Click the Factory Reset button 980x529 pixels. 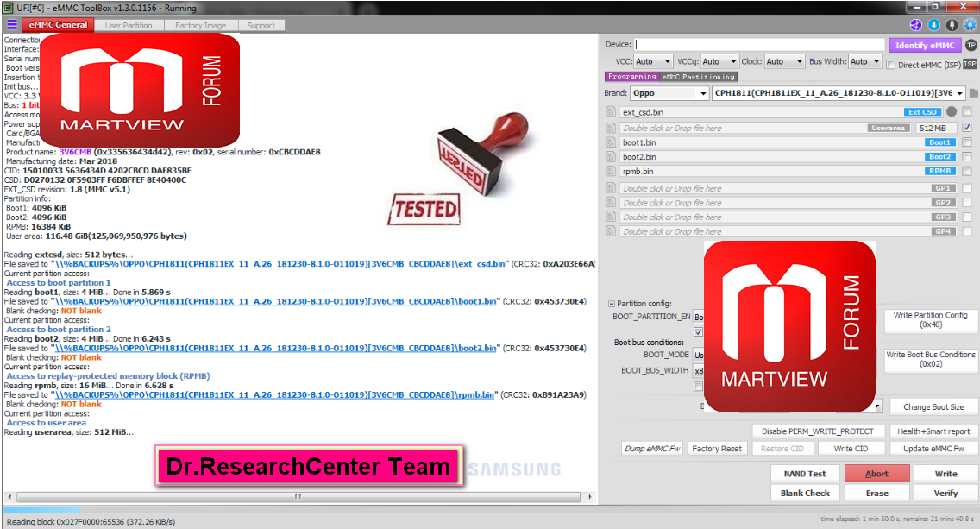point(717,449)
